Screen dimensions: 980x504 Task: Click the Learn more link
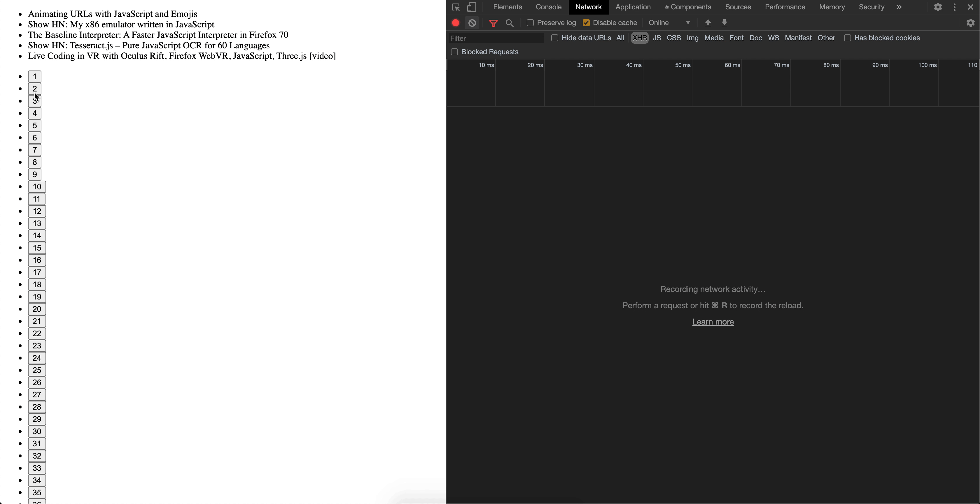click(x=713, y=322)
